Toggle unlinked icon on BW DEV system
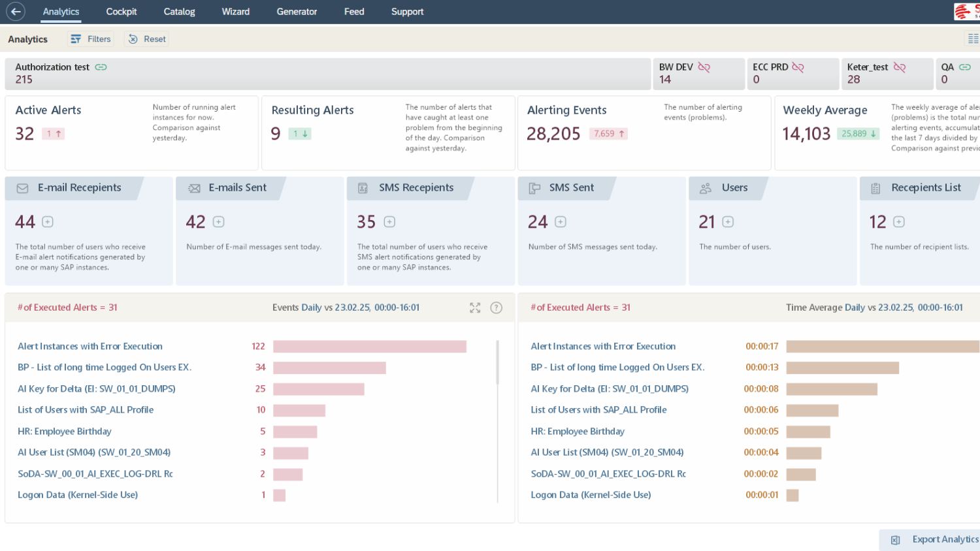980x551 pixels. click(704, 67)
